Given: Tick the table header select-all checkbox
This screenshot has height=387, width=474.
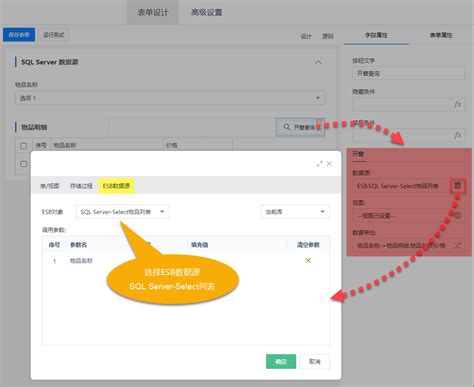Looking at the screenshot, I should [x=24, y=146].
